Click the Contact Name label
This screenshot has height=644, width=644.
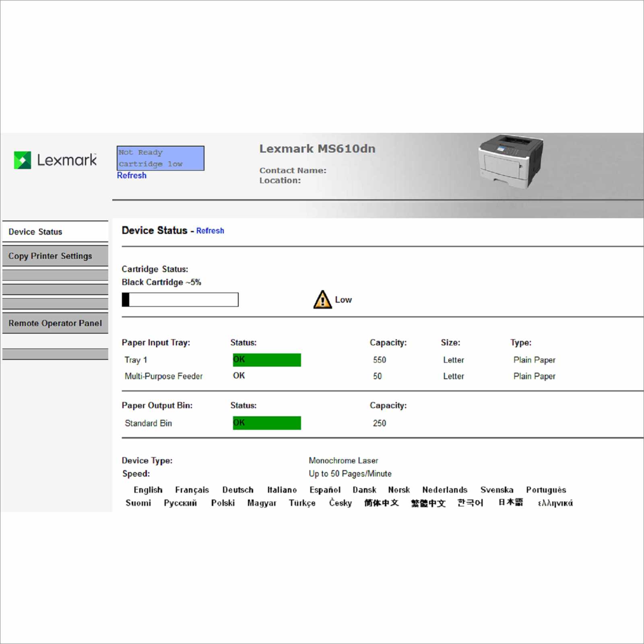(293, 170)
